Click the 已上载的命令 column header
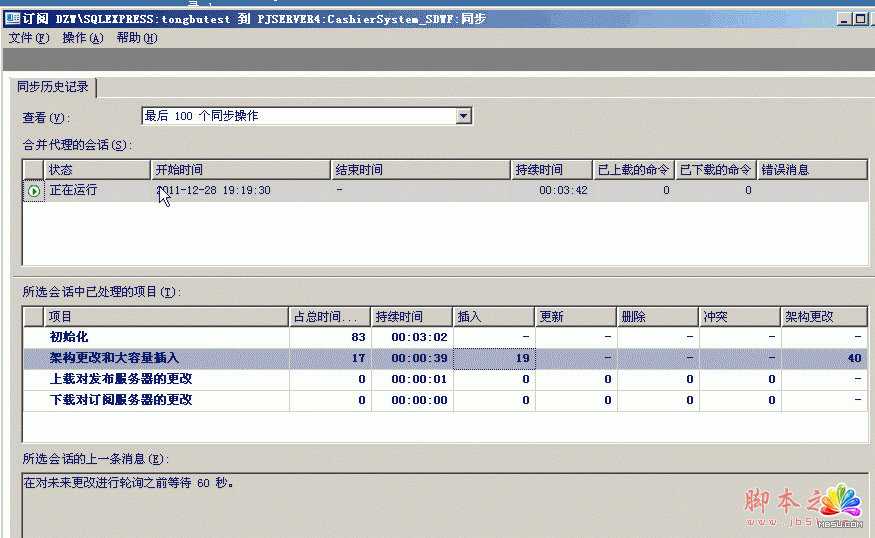Image resolution: width=875 pixels, height=538 pixels. pos(633,170)
